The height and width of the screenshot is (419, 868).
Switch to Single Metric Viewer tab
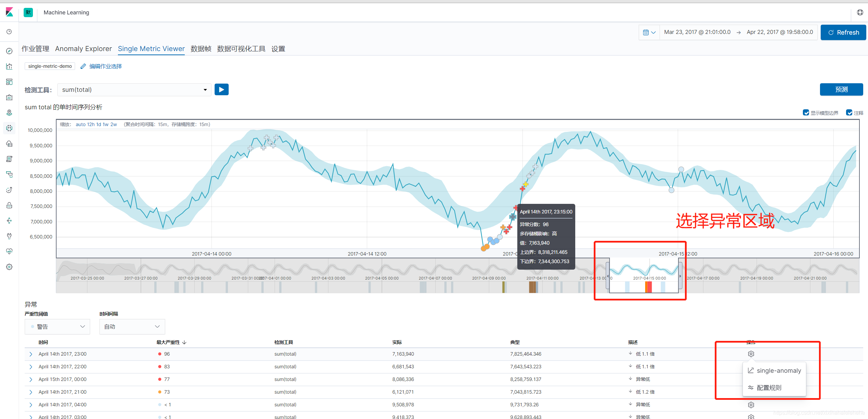pos(151,49)
